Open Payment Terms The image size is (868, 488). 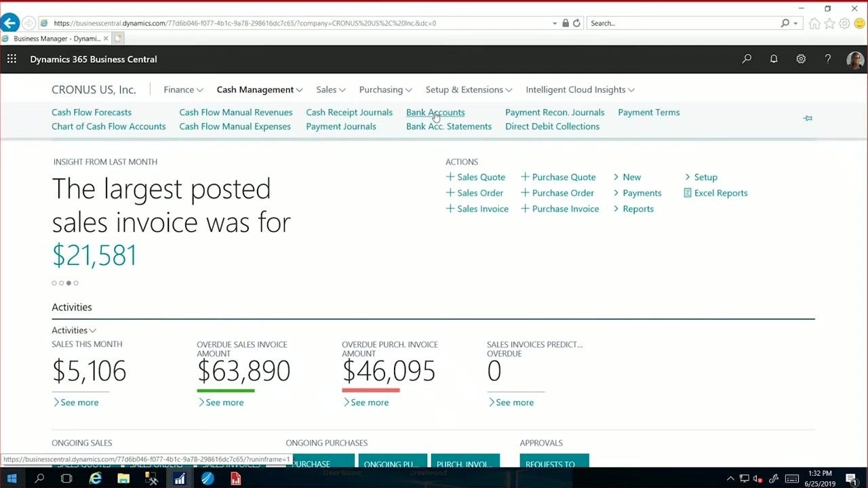[649, 113]
